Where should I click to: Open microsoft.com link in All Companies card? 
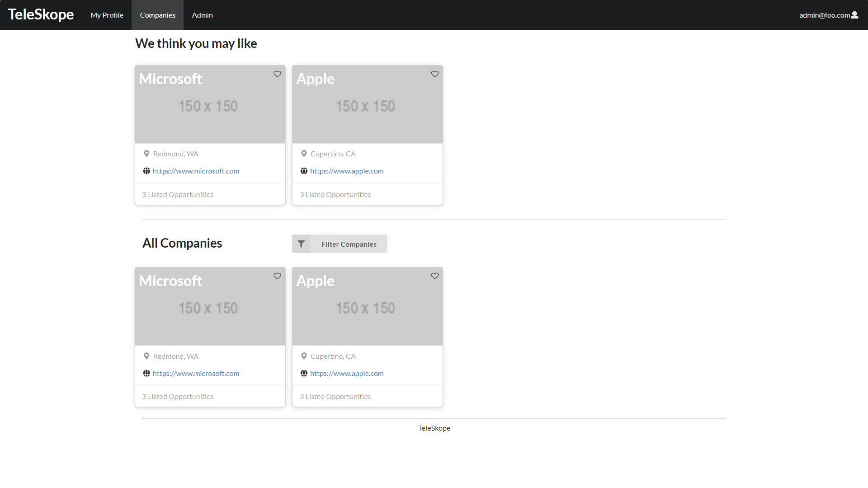pyautogui.click(x=196, y=373)
